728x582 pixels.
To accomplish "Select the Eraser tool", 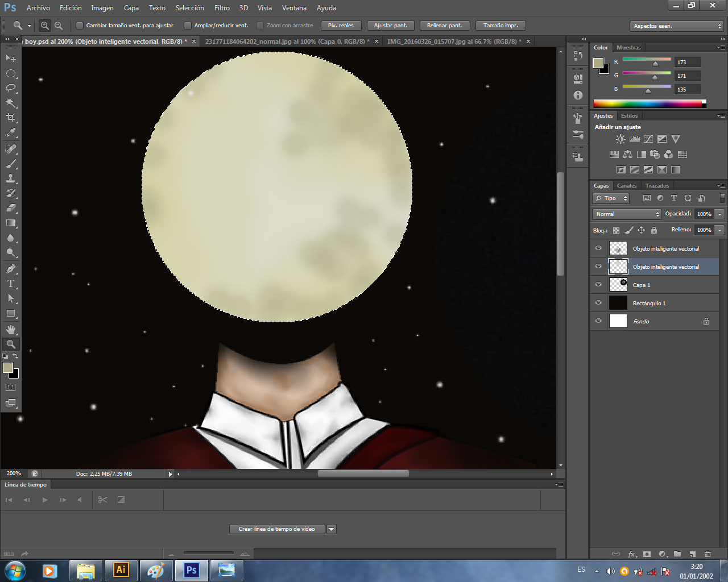I will [x=11, y=208].
